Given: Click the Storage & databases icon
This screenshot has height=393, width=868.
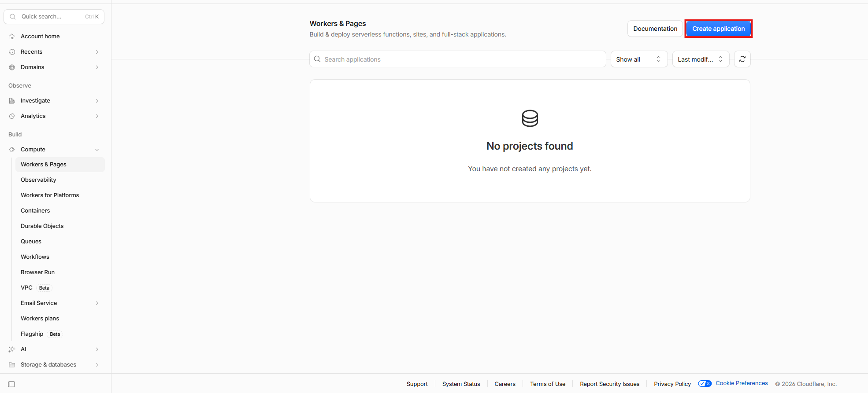Looking at the screenshot, I should (x=12, y=365).
